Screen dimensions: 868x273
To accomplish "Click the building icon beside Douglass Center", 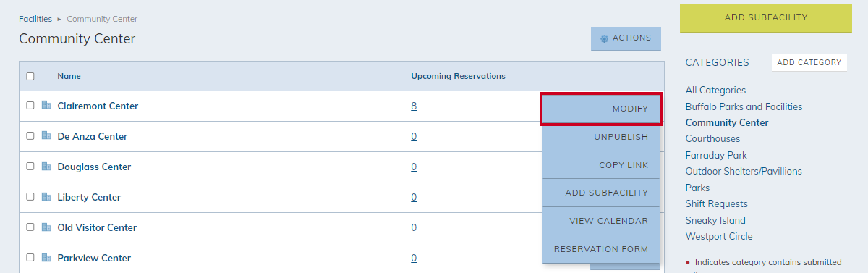I will (x=46, y=167).
